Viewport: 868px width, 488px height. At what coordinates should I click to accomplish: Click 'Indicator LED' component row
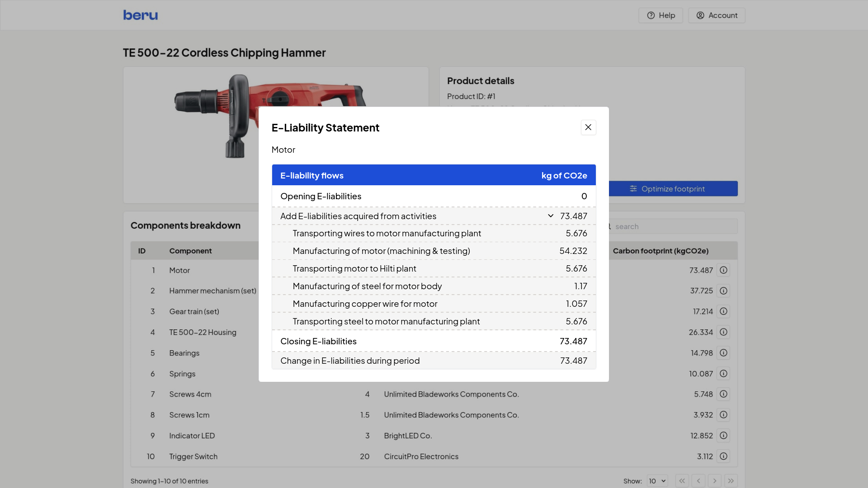pos(192,436)
